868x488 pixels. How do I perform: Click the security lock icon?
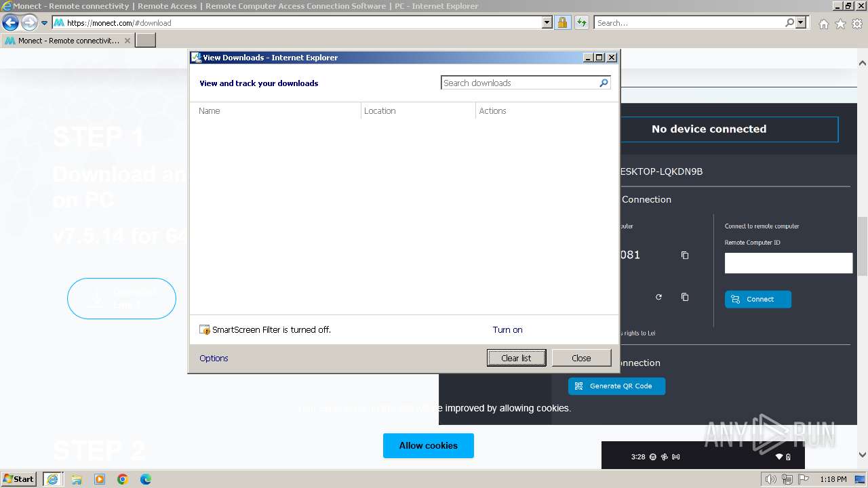(563, 22)
